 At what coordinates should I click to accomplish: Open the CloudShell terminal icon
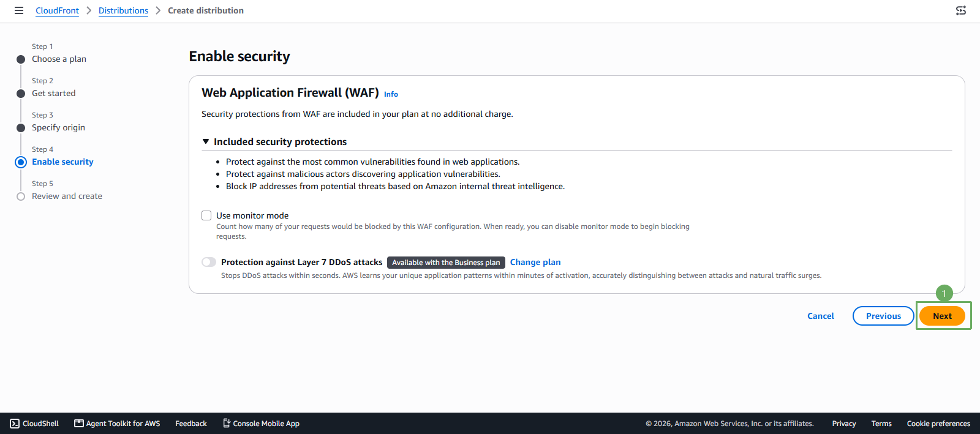click(x=15, y=424)
